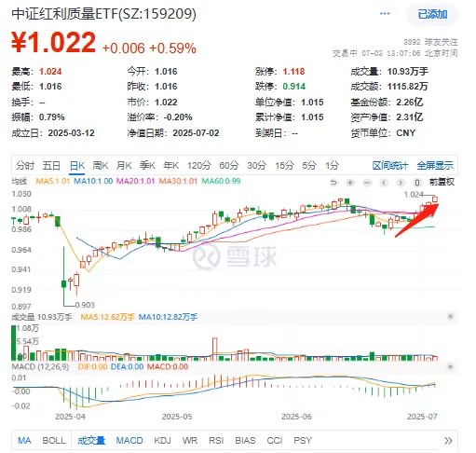Click the MA5:1.01 legend label
This screenshot has height=453, width=476.
pos(53,181)
